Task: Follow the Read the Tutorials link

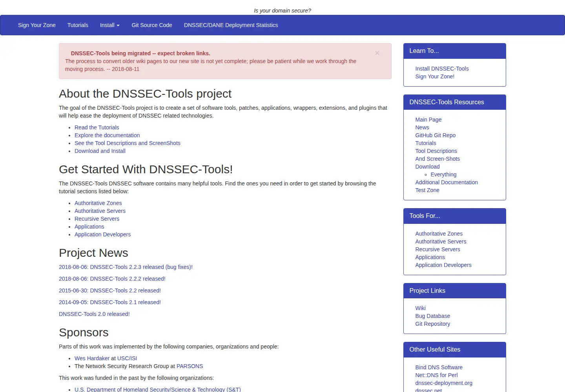Action: click(x=97, y=127)
